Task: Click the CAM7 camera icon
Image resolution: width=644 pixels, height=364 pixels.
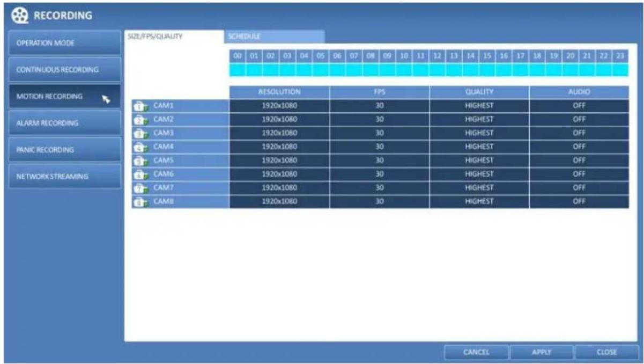Action: point(140,187)
